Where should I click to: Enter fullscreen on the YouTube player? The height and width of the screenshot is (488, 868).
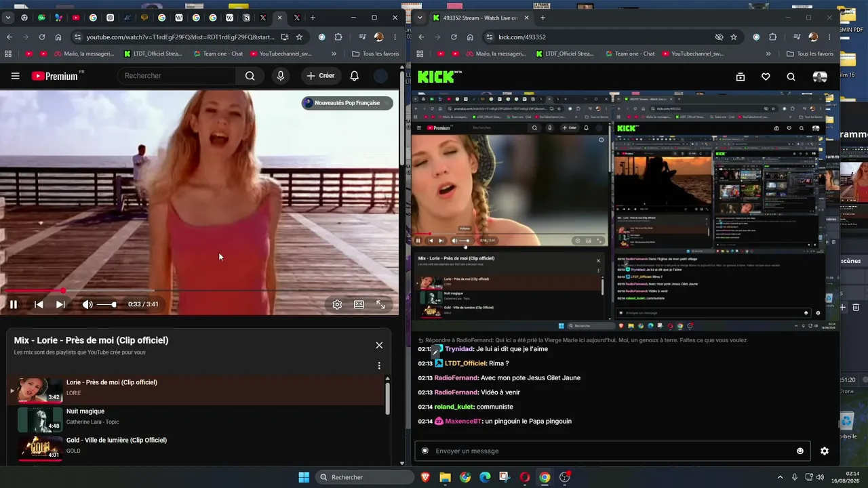pos(380,304)
